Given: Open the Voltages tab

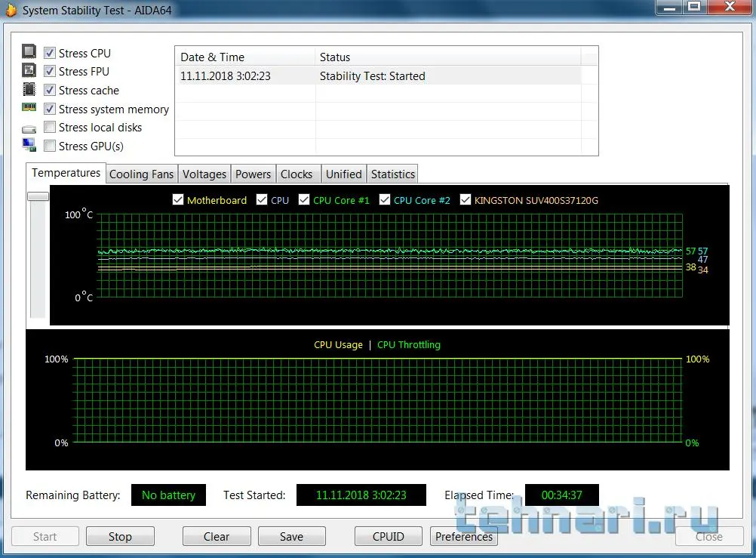Looking at the screenshot, I should coord(204,174).
